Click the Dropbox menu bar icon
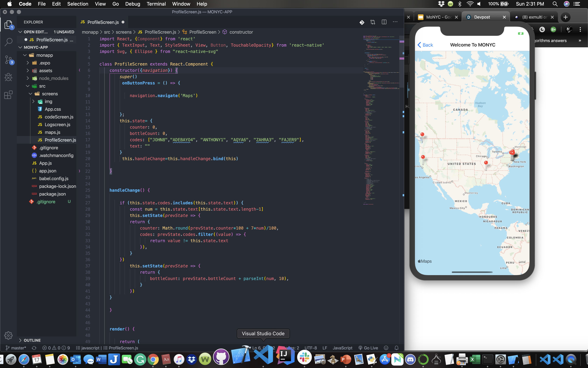 (441, 4)
